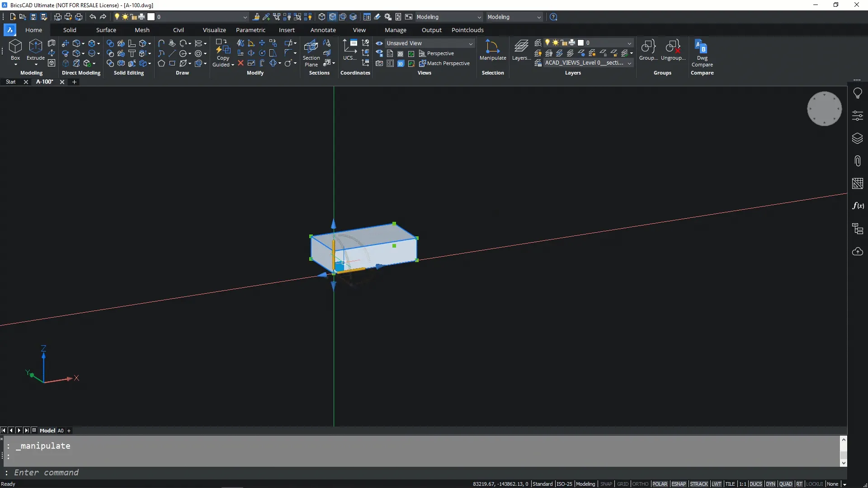Expand the ACAD_VIEWS_Level layer state dropdown

(629, 63)
